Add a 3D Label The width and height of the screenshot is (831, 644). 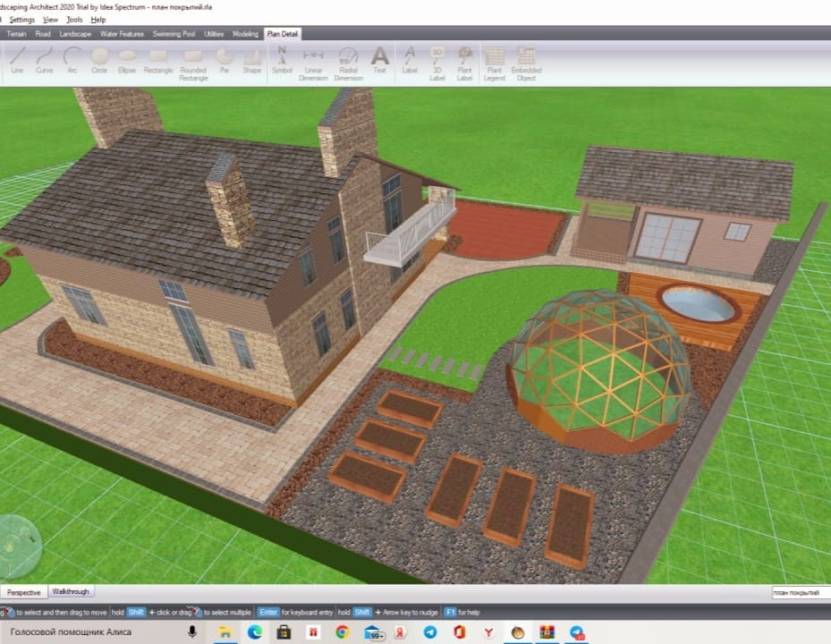[437, 61]
